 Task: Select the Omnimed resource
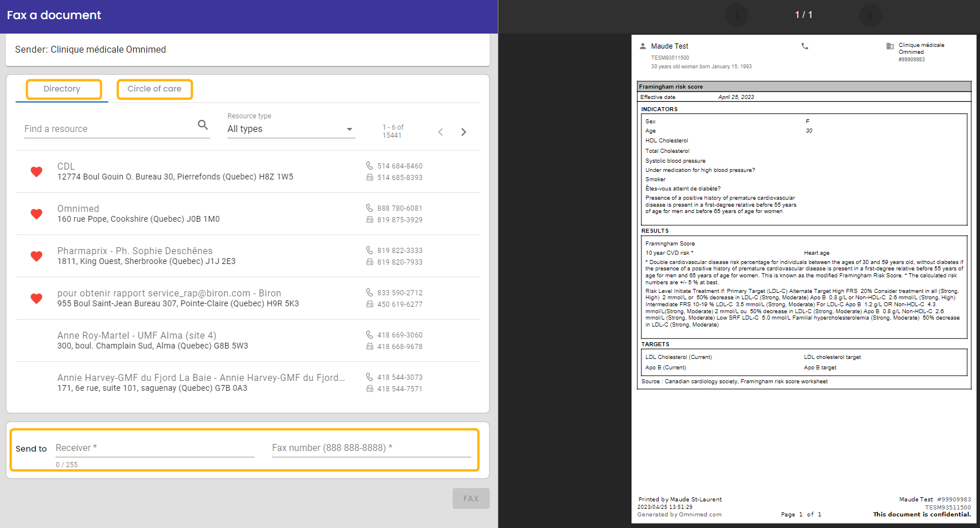click(248, 214)
